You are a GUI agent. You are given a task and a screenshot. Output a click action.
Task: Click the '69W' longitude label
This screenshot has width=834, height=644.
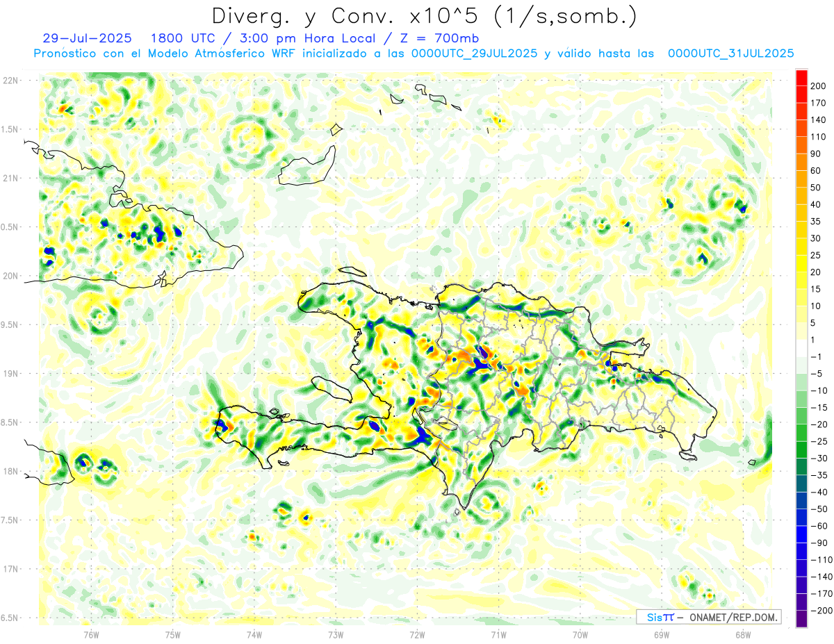[x=662, y=634]
